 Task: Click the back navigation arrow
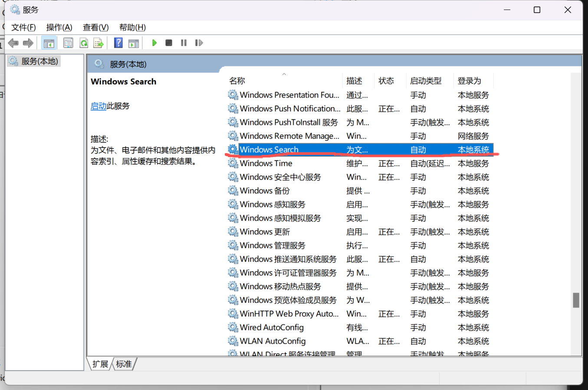pos(13,43)
